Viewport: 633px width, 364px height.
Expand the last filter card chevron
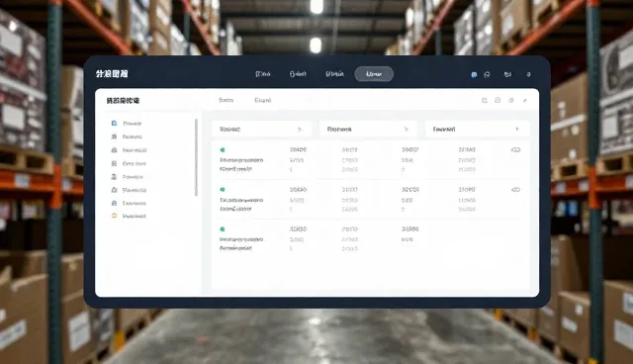[516, 130]
